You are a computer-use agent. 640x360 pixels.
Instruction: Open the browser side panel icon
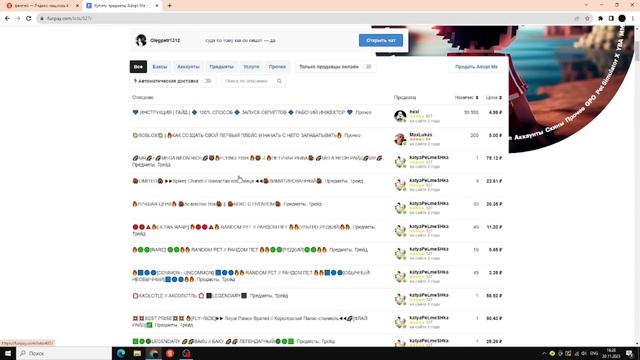point(611,18)
